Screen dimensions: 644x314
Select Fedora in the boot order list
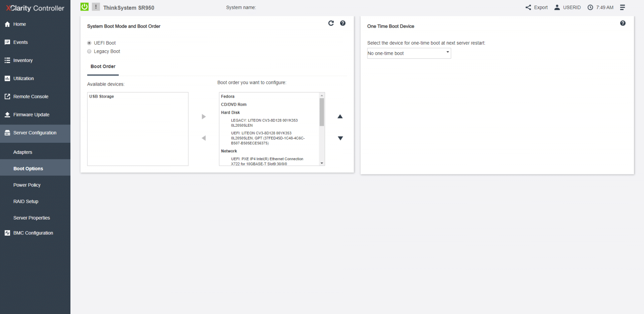pos(228,96)
